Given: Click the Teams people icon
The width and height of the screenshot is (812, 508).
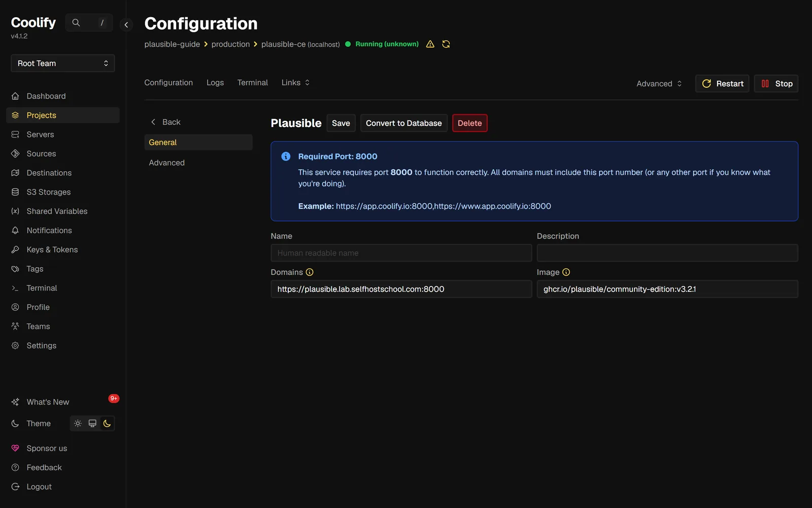Looking at the screenshot, I should 15,326.
